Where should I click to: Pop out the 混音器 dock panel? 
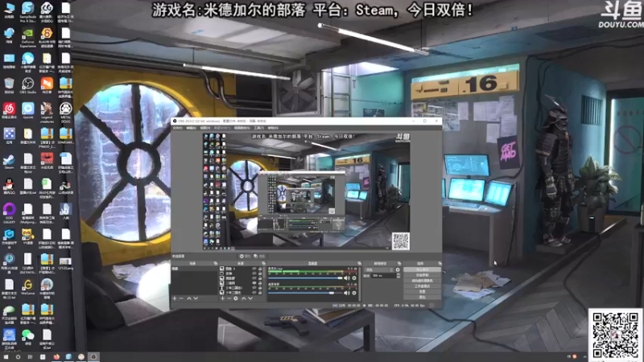[359, 264]
